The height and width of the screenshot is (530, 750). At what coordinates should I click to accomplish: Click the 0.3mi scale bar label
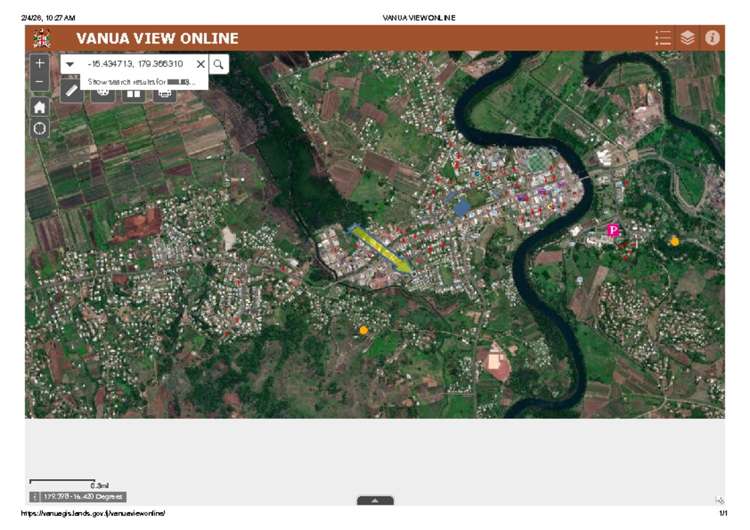(x=99, y=486)
